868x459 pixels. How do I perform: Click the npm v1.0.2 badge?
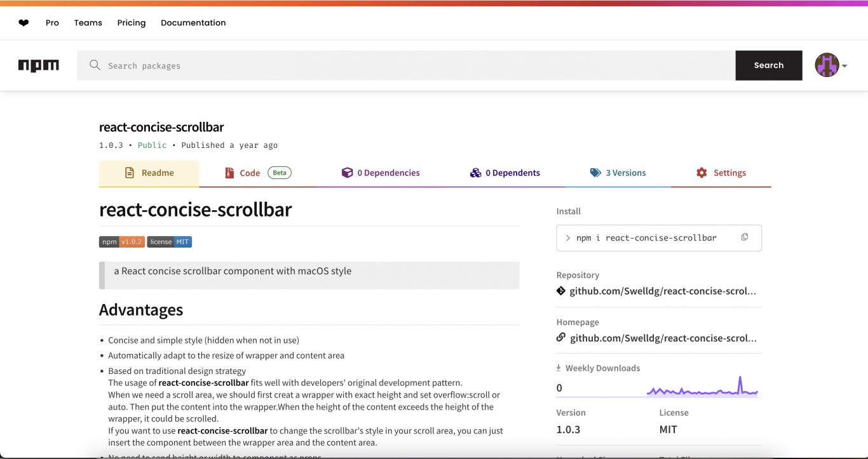tap(122, 242)
